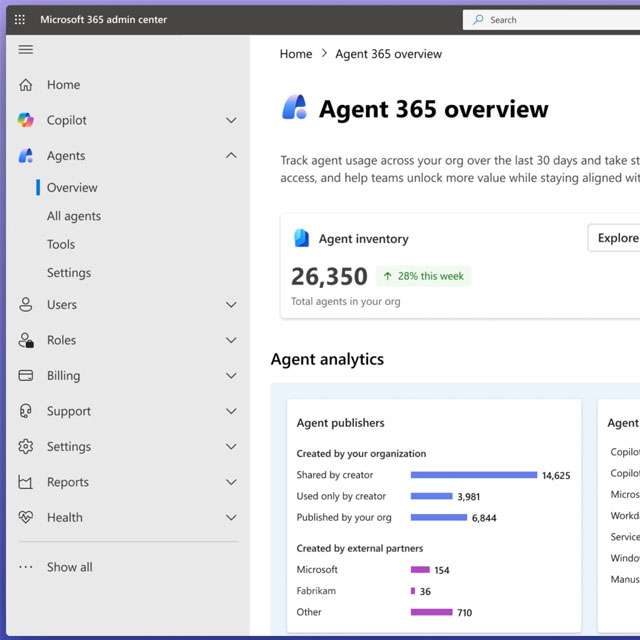Open Tools under Agents
640x640 pixels.
tap(61, 244)
